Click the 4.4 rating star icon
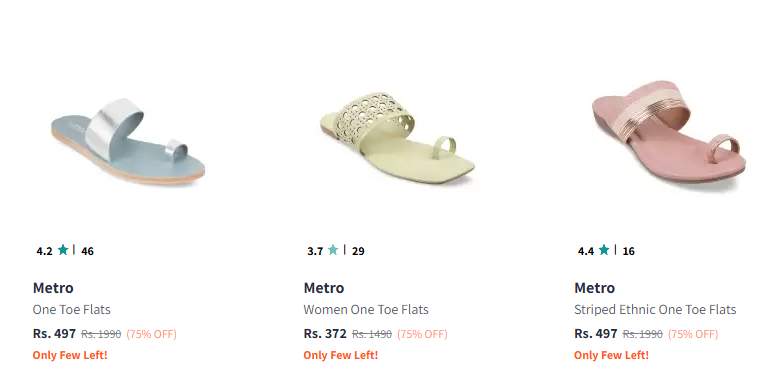778x380 pixels. [x=604, y=250]
